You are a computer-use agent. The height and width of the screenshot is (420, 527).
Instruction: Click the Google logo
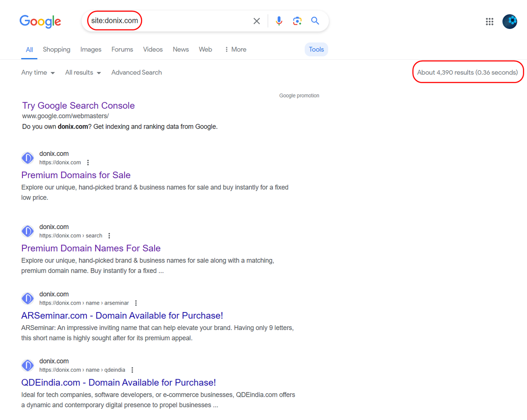(40, 21)
